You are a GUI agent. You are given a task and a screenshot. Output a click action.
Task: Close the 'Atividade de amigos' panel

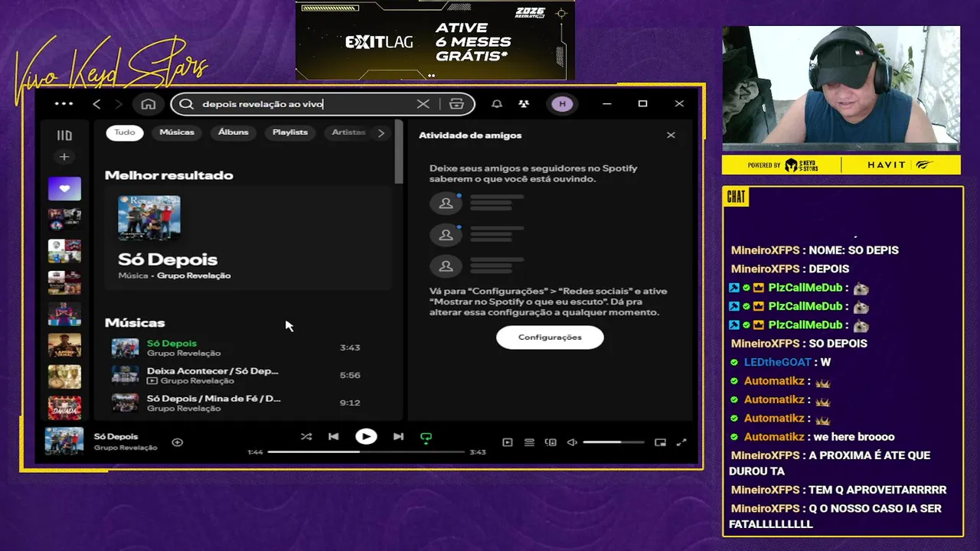[x=671, y=135]
